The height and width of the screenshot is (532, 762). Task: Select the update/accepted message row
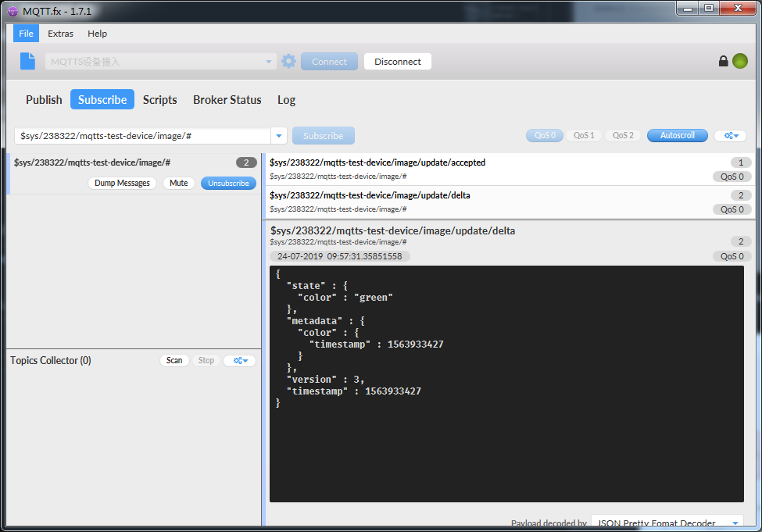[510, 169]
